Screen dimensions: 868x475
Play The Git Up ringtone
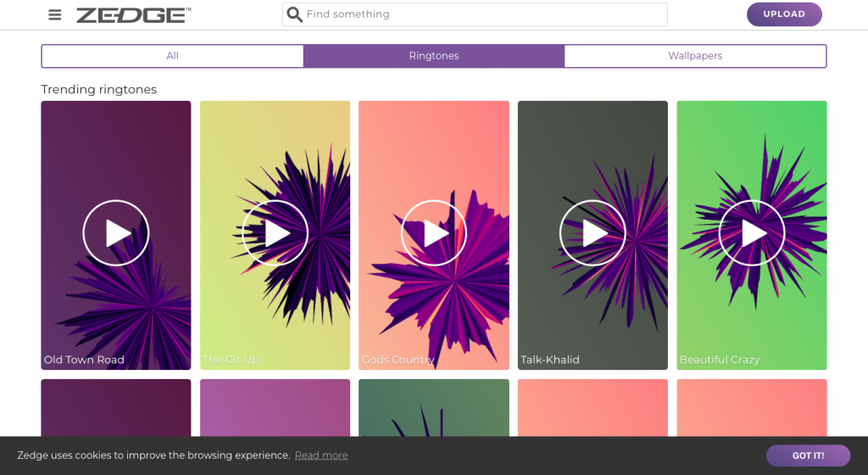[275, 233]
